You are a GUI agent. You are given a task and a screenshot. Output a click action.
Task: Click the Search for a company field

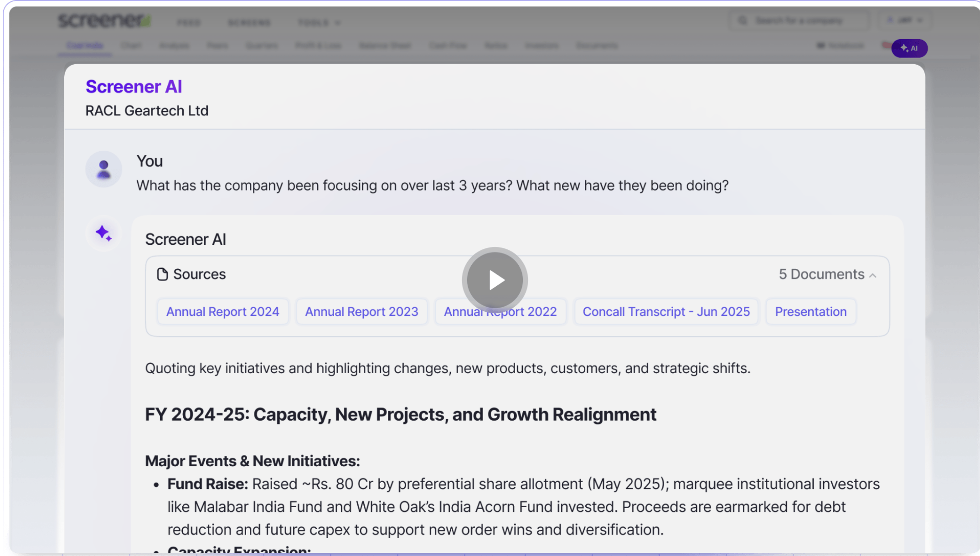[799, 21]
